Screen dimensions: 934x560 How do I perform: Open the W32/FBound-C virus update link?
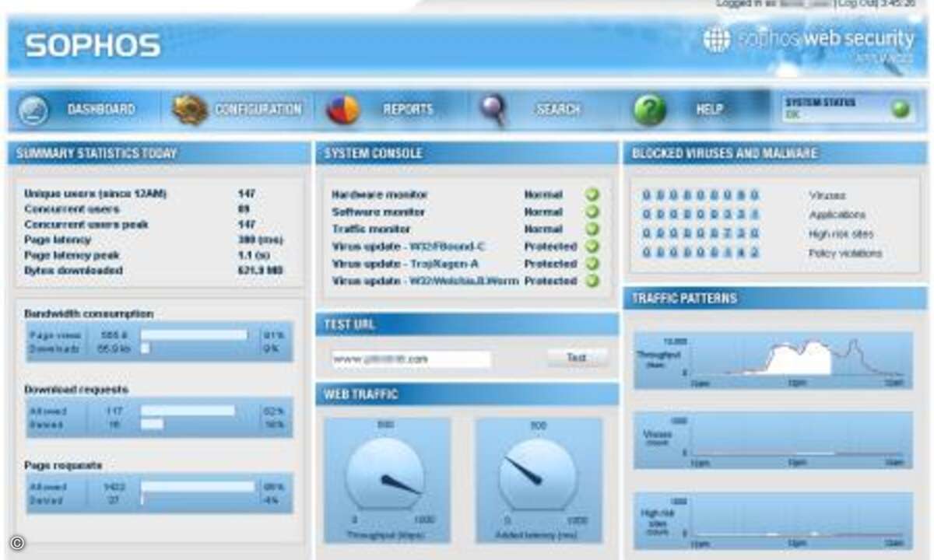pos(448,247)
